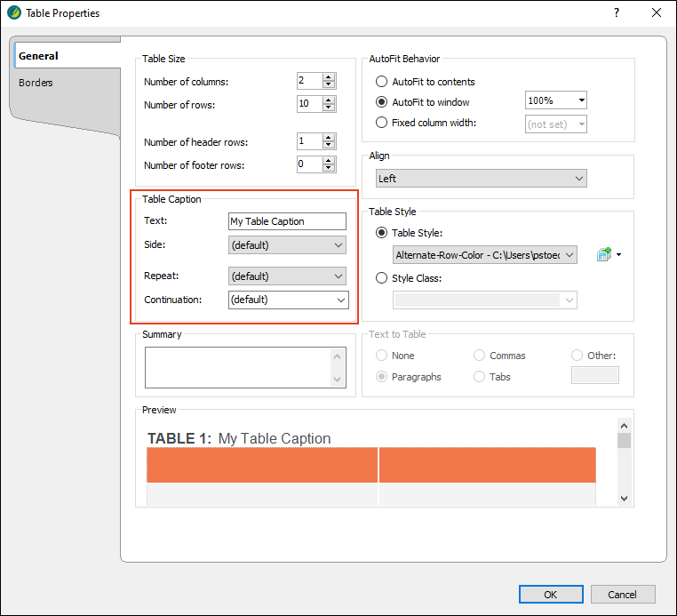Open the Style Class dropdown

485,300
